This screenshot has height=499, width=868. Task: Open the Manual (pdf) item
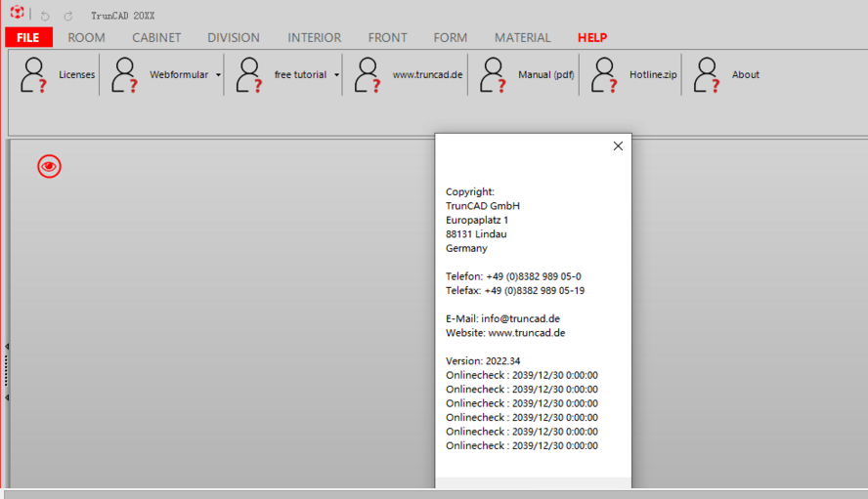(x=526, y=74)
